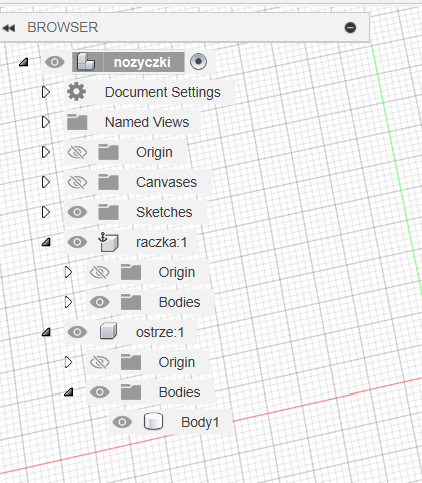This screenshot has width=422, height=483.
Task: Click the nozyczki assembly component icon
Action: 86,62
